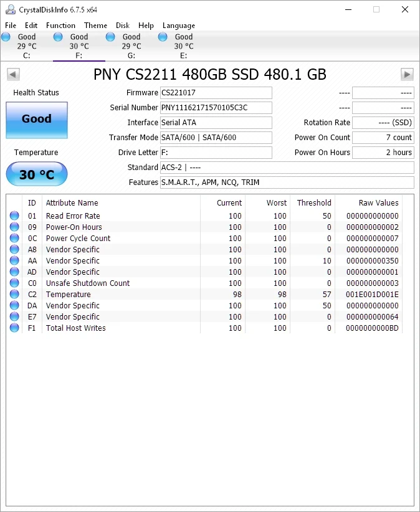This screenshot has width=420, height=512.
Task: Select the F: drive tab
Action: click(x=79, y=46)
